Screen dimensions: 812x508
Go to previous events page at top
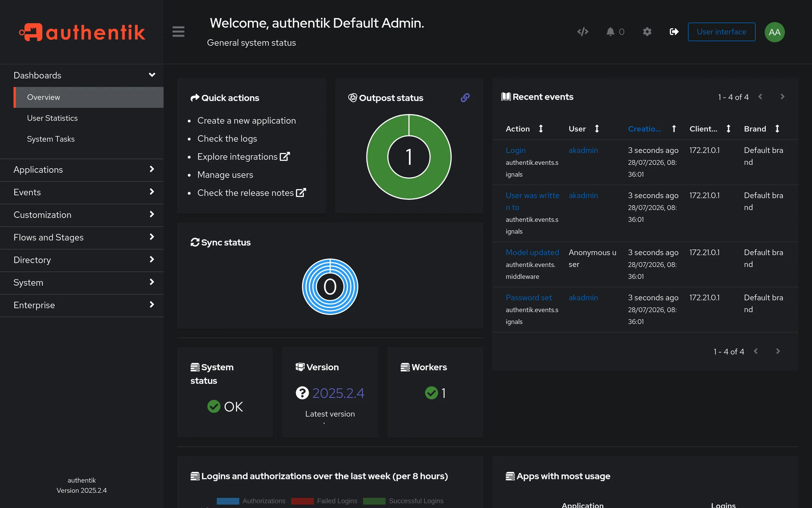coord(760,97)
